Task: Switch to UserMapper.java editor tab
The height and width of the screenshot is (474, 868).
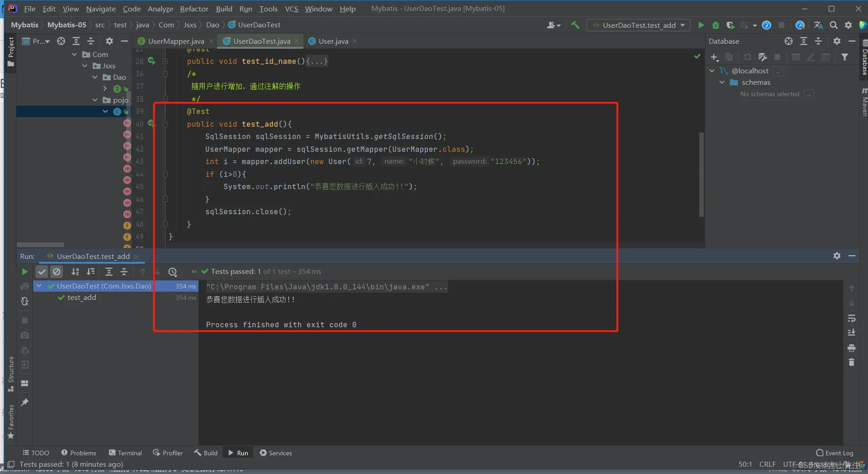Action: click(x=176, y=41)
